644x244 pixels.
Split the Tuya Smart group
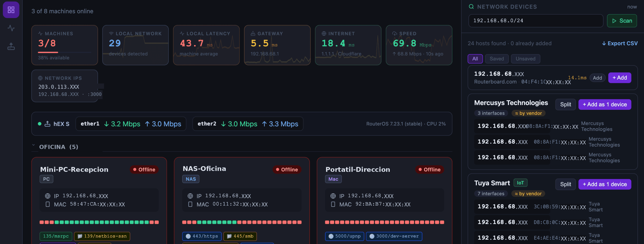click(x=566, y=184)
